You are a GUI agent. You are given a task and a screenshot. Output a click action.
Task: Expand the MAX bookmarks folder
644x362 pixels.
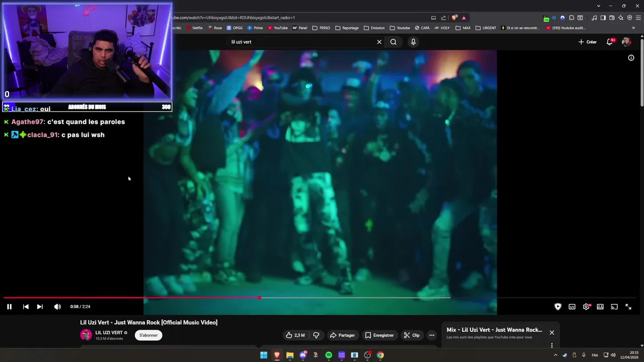click(x=463, y=28)
